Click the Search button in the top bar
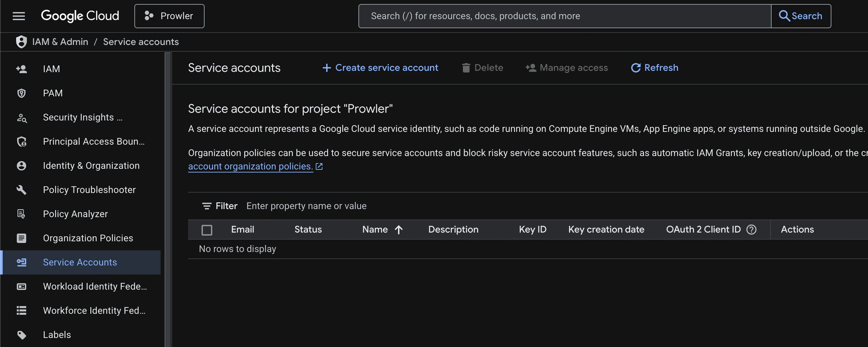This screenshot has width=868, height=347. coord(800,16)
